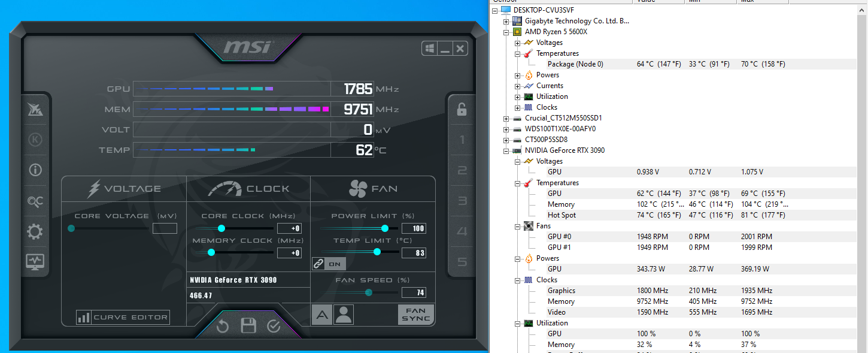This screenshot has width=868, height=353.
Task: Click the empty Core Voltage value field
Action: [165, 228]
